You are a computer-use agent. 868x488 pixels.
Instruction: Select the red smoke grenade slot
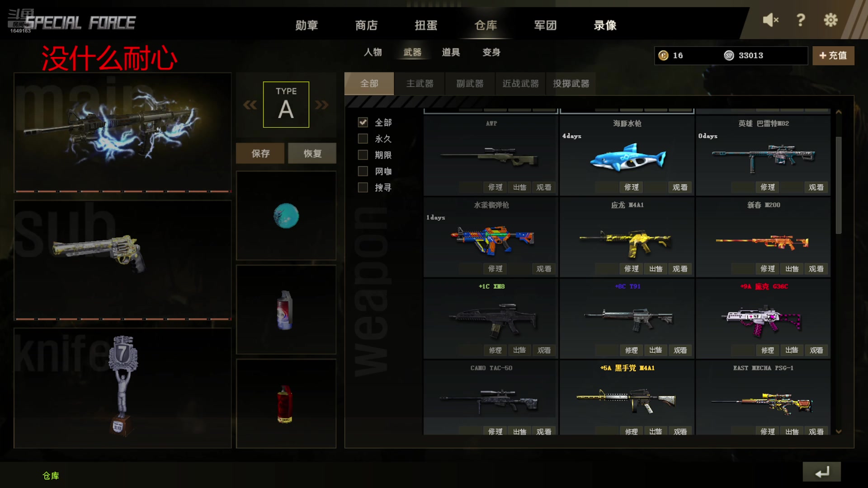[286, 404]
